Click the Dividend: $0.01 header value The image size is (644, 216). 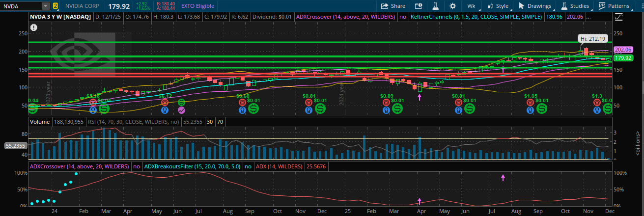(x=272, y=16)
